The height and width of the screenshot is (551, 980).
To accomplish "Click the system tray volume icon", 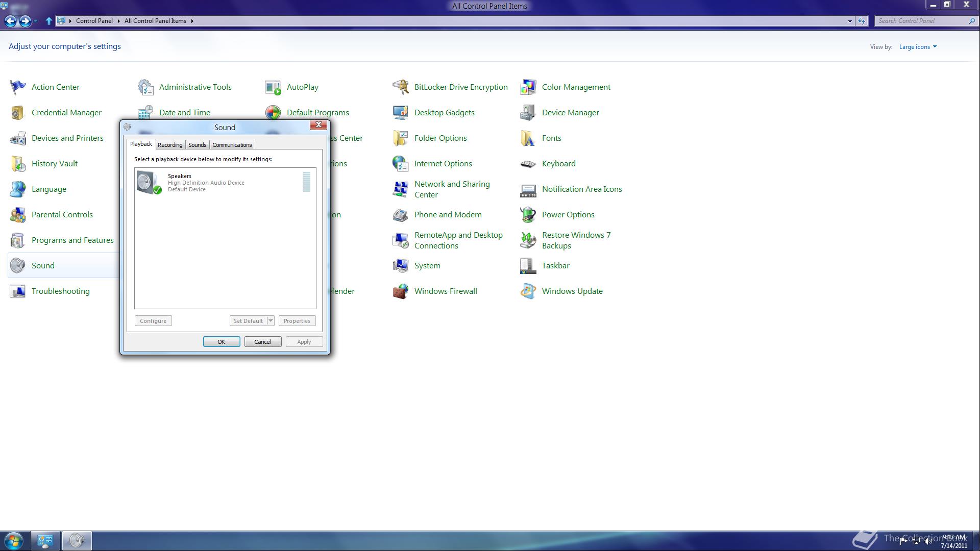I will click(928, 541).
